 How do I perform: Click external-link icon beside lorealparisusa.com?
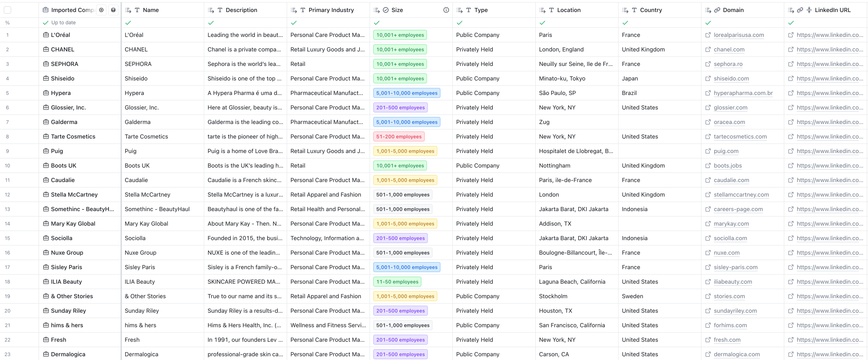pos(708,35)
